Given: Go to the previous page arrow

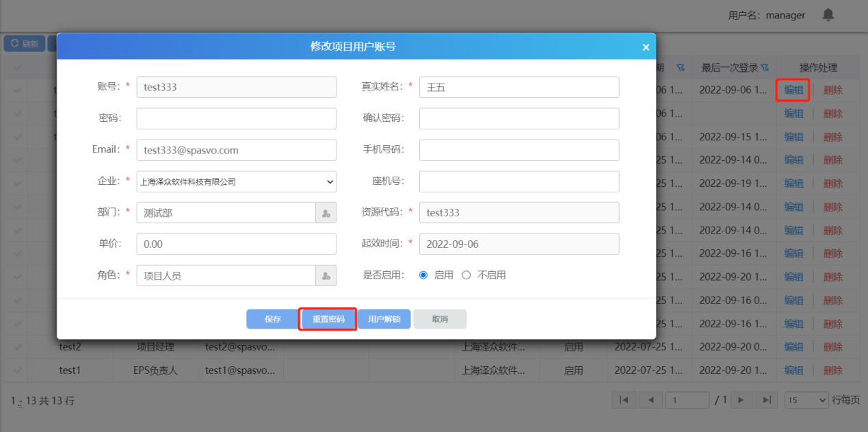Looking at the screenshot, I should click(x=650, y=401).
